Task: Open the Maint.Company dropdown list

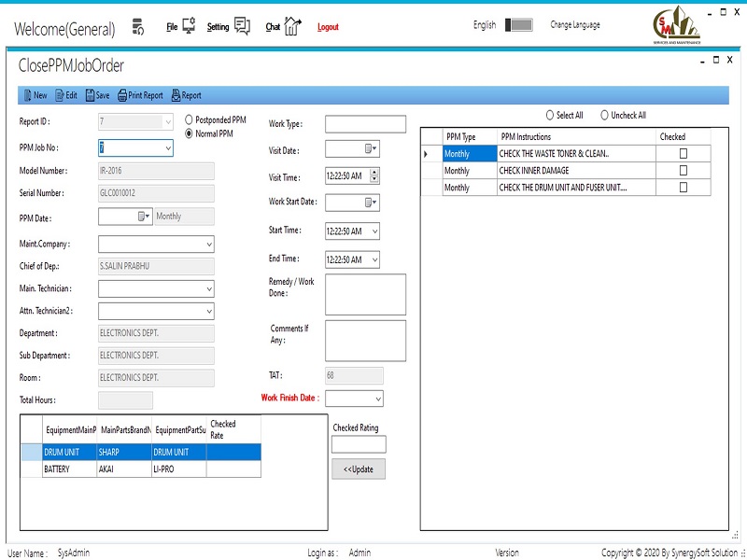Action: 208,245
